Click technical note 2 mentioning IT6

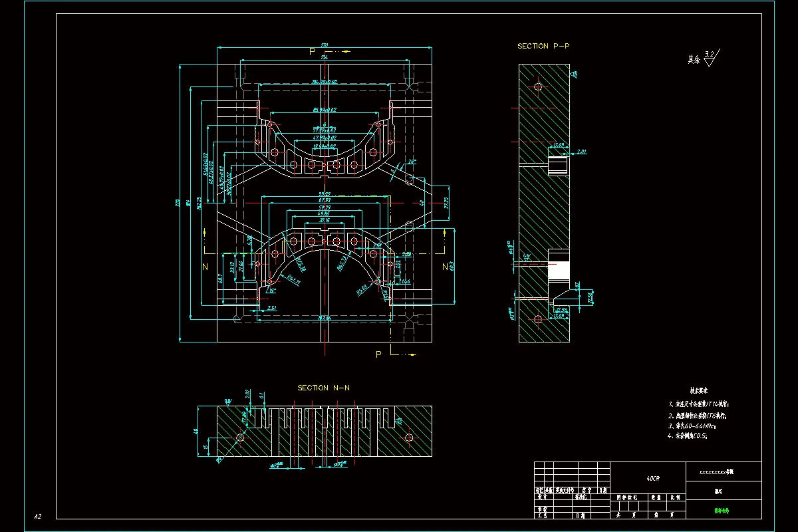[697, 415]
